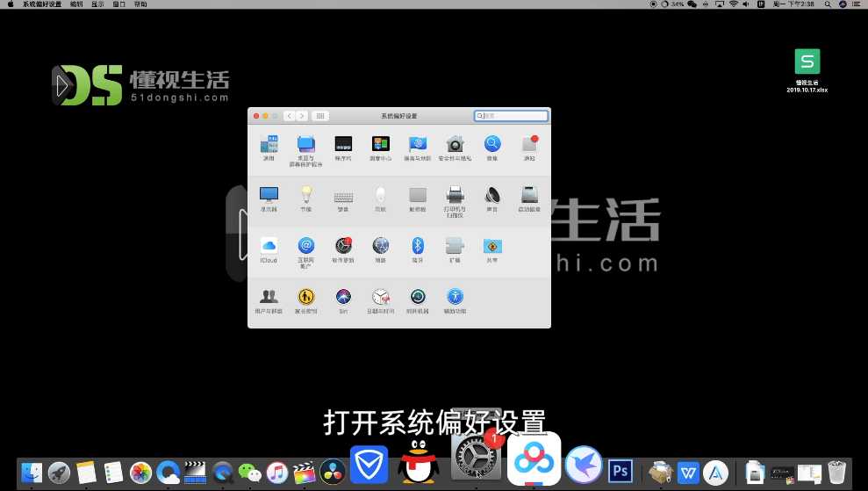Open Launchpad rocket in the Dock
The width and height of the screenshot is (868, 491).
pos(59,473)
